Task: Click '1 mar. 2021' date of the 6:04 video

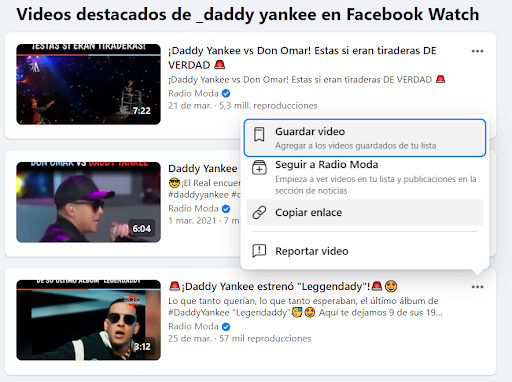Action: 192,221
